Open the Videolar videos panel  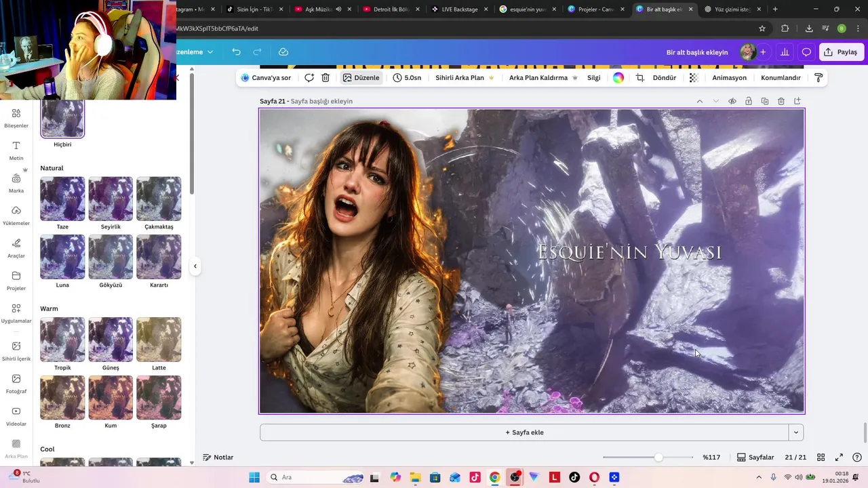(16, 416)
